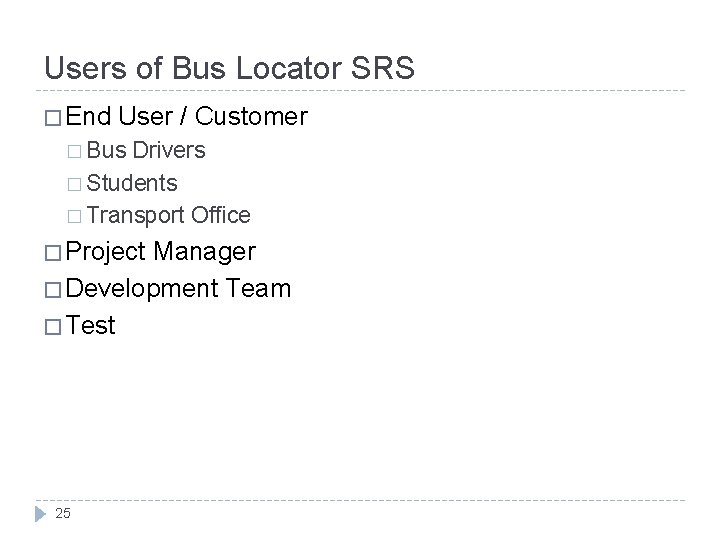Select the Project Manager text line

click(x=162, y=251)
